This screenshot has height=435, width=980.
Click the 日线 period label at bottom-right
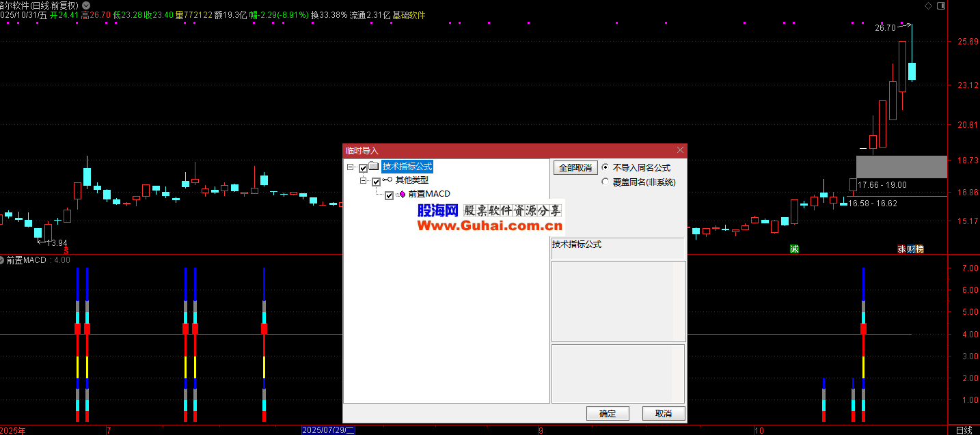[964, 430]
